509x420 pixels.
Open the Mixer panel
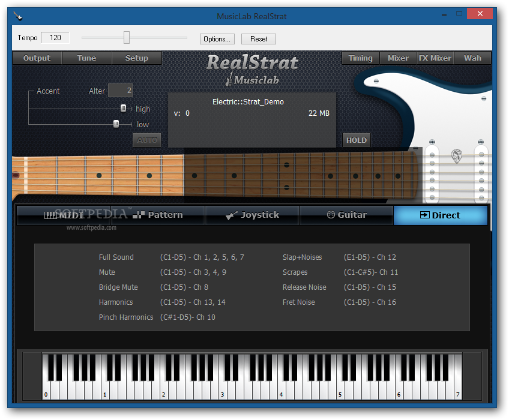(398, 58)
